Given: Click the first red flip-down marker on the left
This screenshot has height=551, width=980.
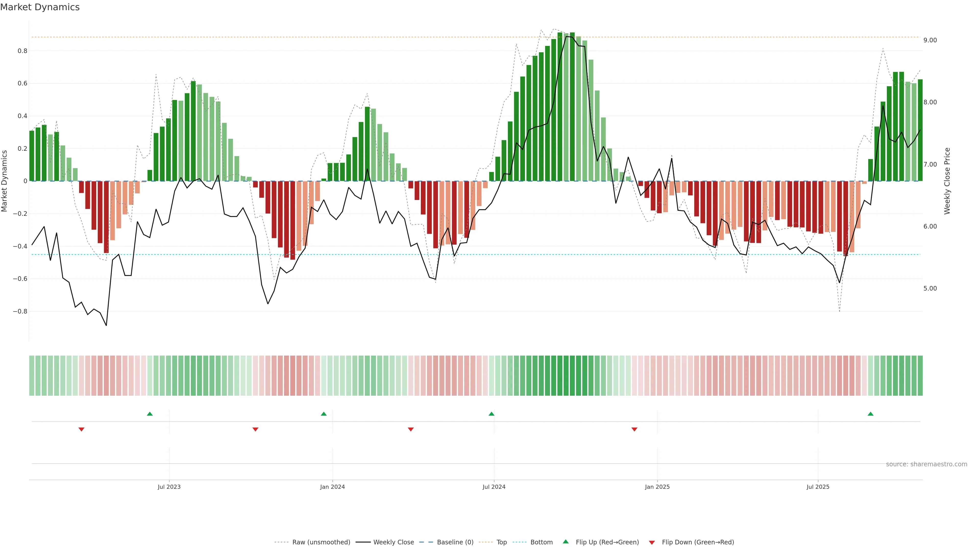Looking at the screenshot, I should (x=81, y=429).
